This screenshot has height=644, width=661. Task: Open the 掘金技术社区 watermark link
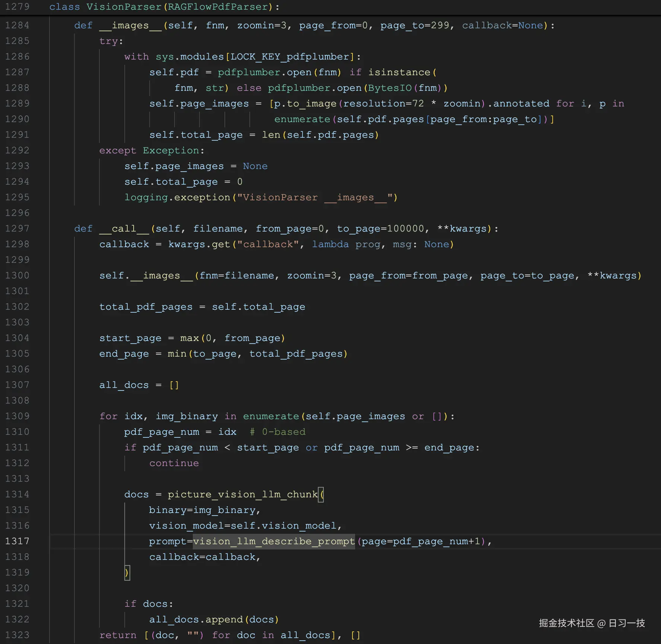[x=592, y=623]
